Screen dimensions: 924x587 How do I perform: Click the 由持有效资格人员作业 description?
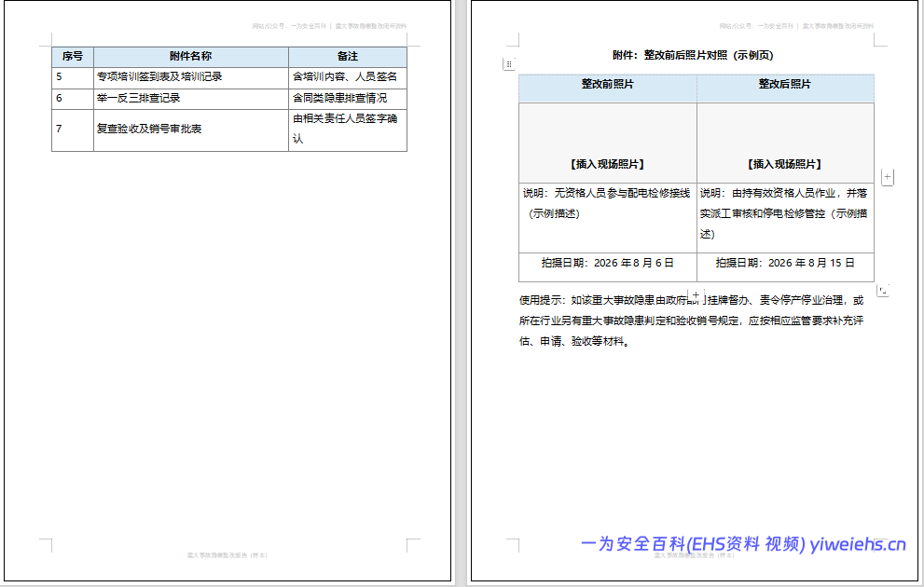click(785, 213)
